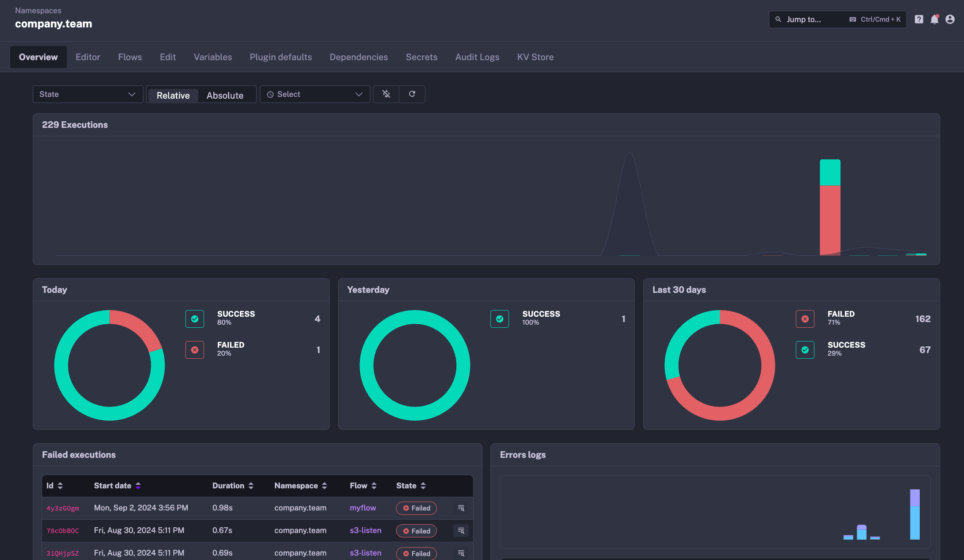Image resolution: width=964 pixels, height=560 pixels.
Task: Click the FAILED red icon in Today panel
Action: 195,350
